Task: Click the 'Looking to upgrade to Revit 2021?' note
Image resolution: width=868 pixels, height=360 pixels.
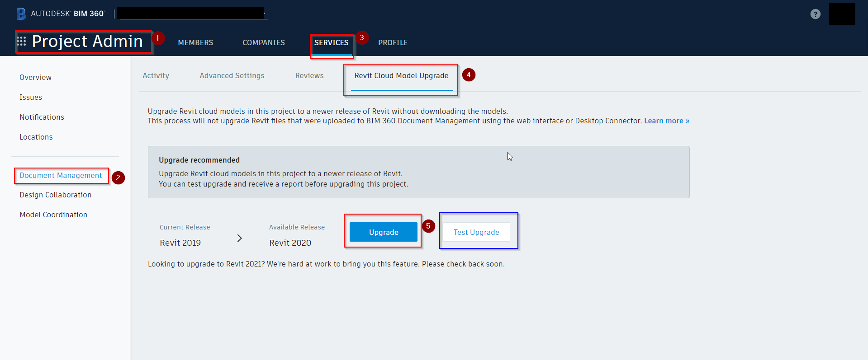Action: [326, 264]
